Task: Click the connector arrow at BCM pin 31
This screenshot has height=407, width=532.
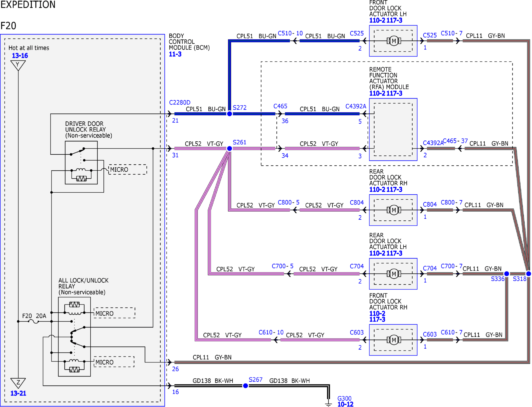Action: (x=170, y=149)
